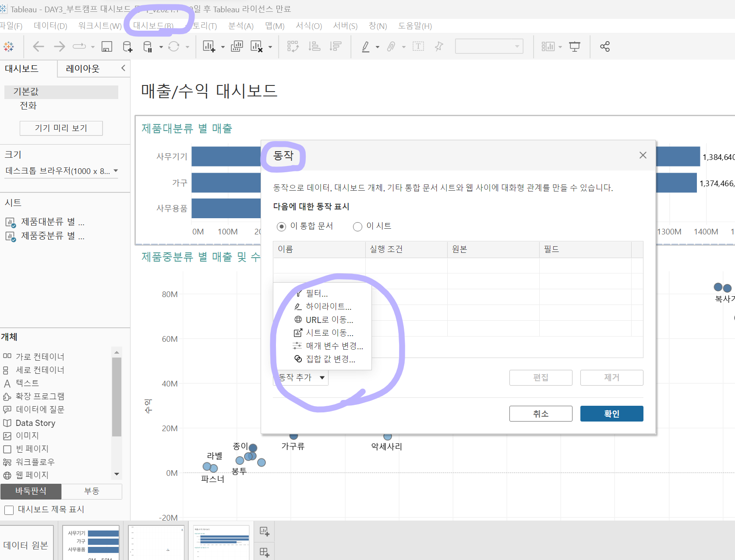Click the 취소 button

541,414
